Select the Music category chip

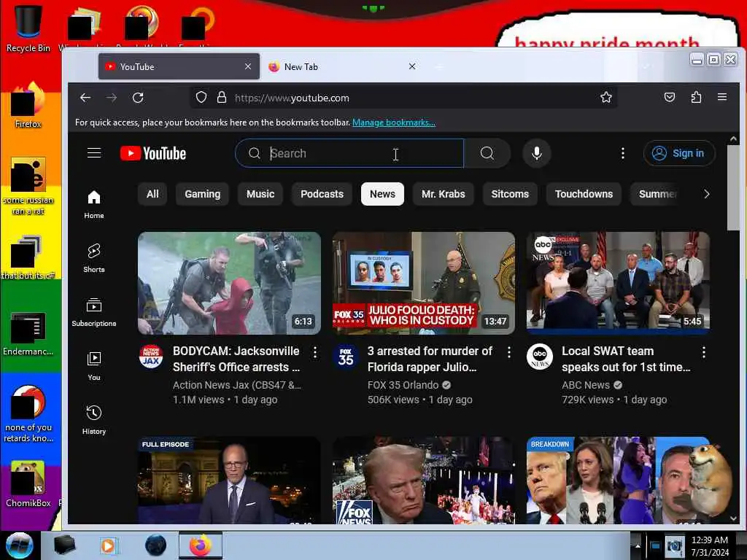(x=260, y=194)
